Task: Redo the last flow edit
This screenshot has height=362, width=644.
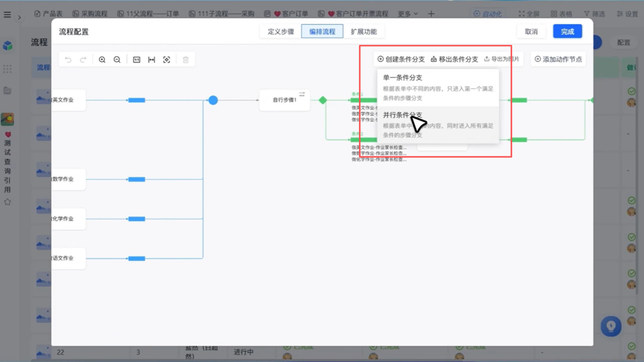Action: [83, 59]
